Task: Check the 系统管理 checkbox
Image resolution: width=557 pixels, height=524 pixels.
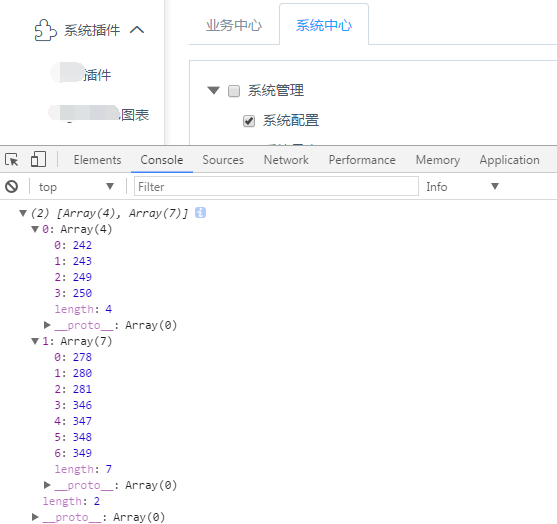Action: 234,91
